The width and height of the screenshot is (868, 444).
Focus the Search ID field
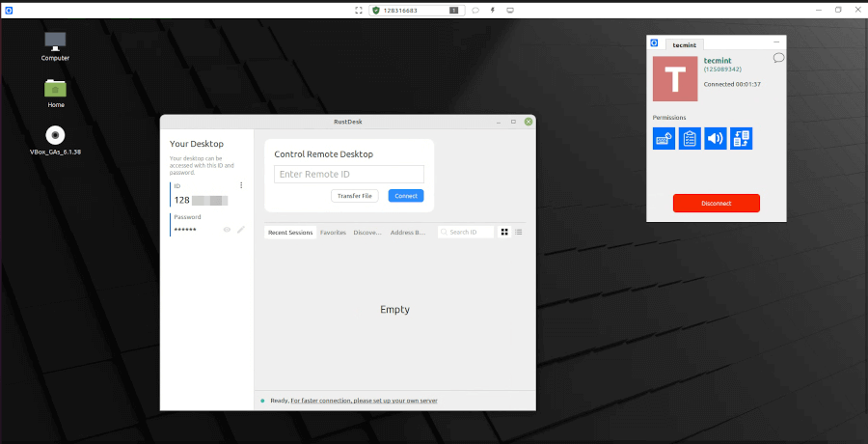466,233
